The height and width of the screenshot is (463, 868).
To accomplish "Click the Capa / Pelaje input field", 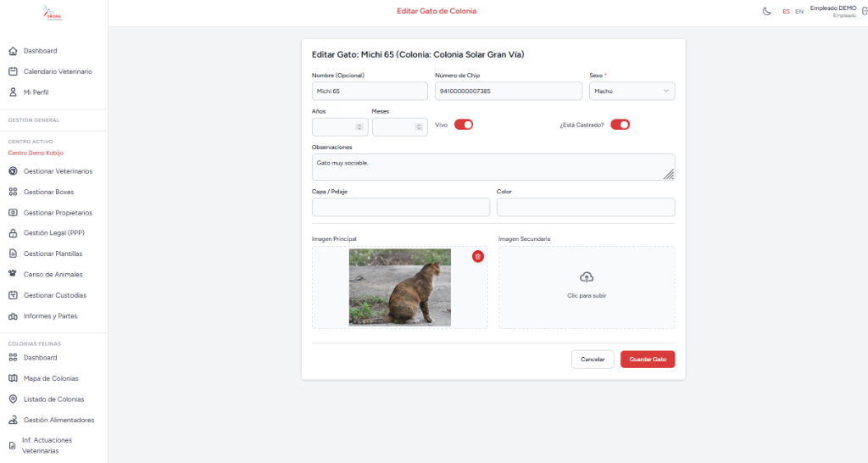I will point(401,207).
